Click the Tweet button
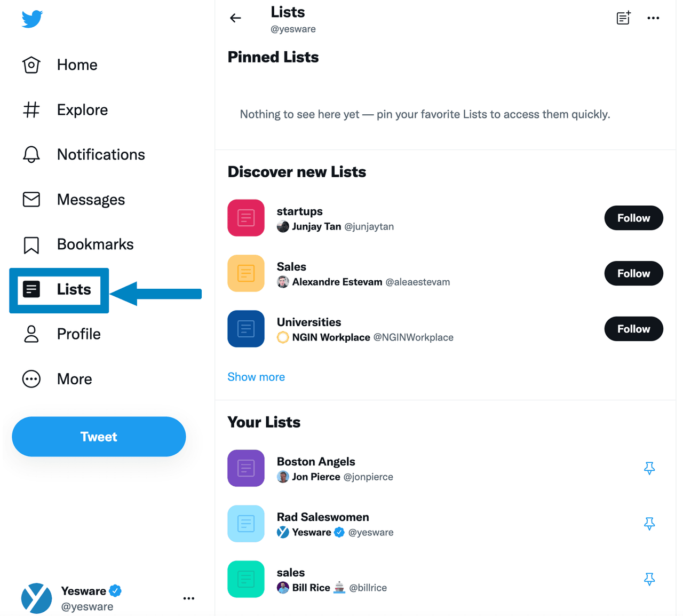 click(x=99, y=436)
